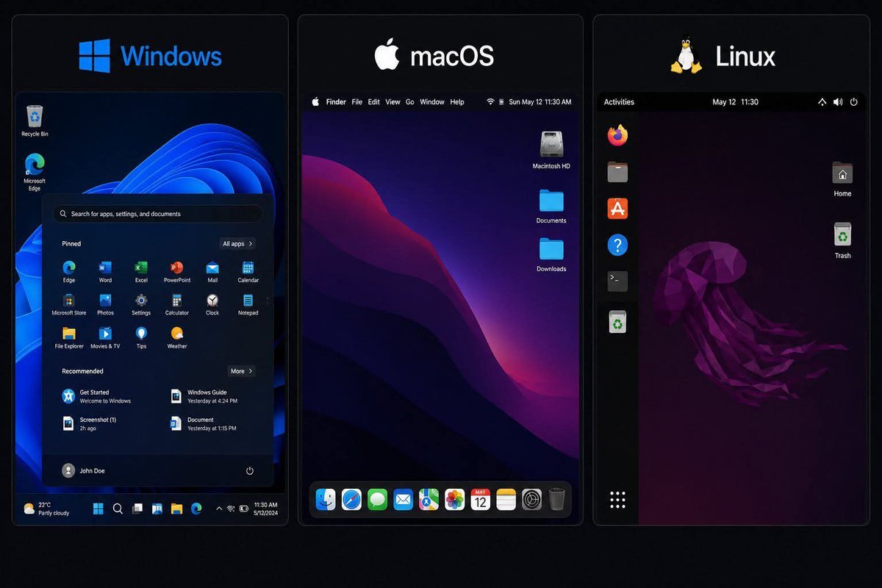Open Excel in Windows pinned apps
Screen dimensions: 882x588
[141, 271]
